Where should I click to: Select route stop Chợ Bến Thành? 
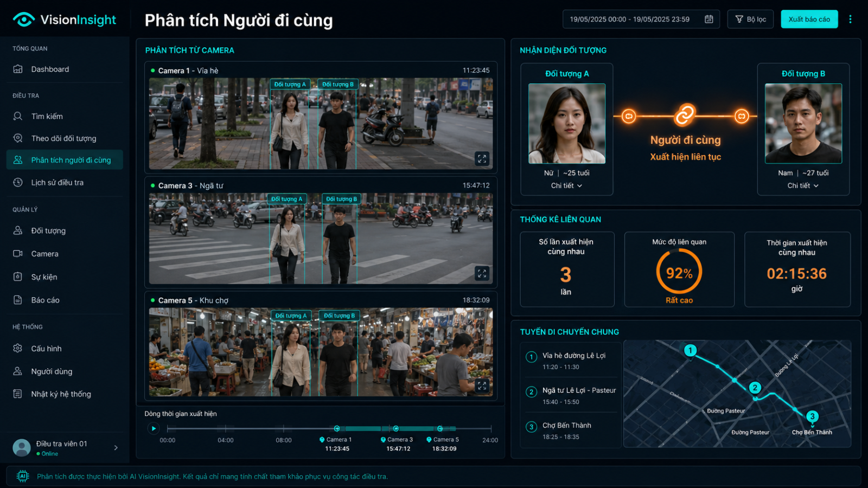[570, 431]
